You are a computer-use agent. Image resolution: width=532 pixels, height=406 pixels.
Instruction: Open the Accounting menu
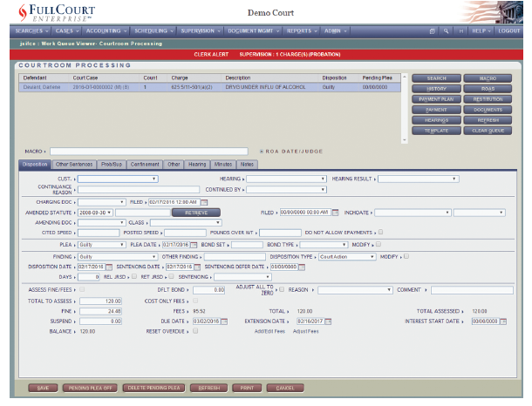coord(106,31)
